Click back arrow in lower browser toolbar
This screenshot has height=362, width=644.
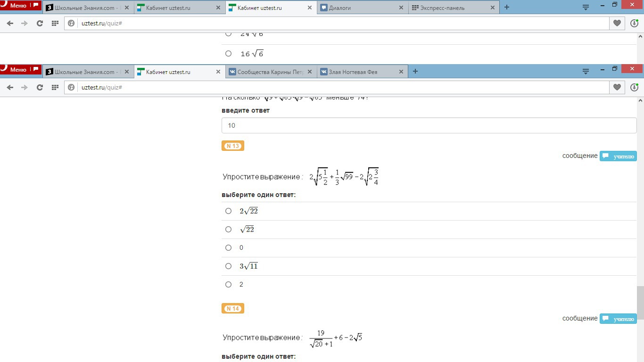point(10,87)
